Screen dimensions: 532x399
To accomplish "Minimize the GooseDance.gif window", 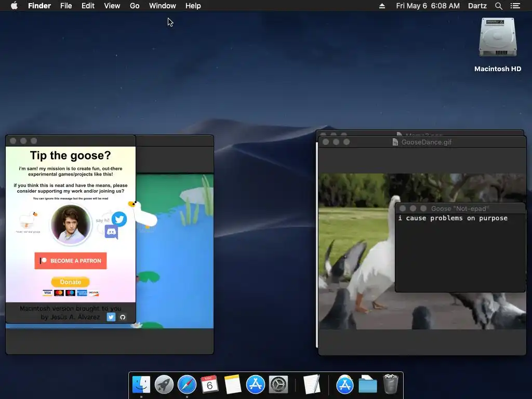I will point(336,142).
